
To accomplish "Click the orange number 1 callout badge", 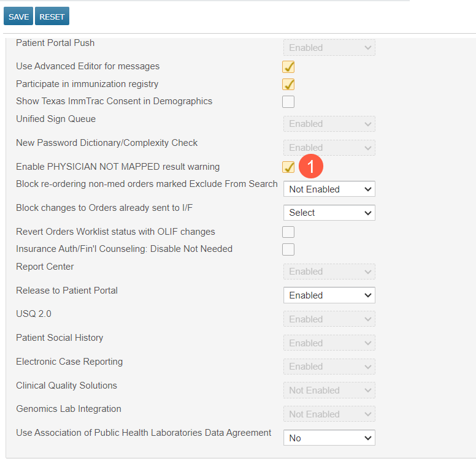I will click(x=310, y=167).
